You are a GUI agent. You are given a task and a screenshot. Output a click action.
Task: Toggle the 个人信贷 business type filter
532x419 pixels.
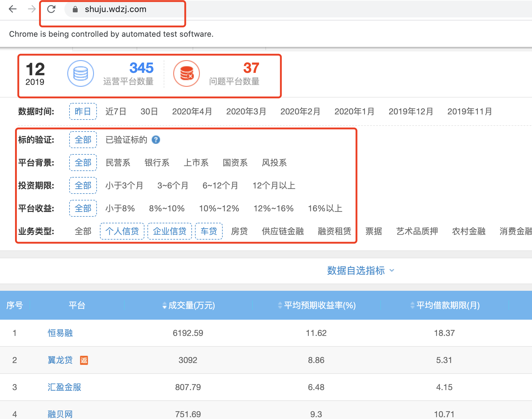122,231
